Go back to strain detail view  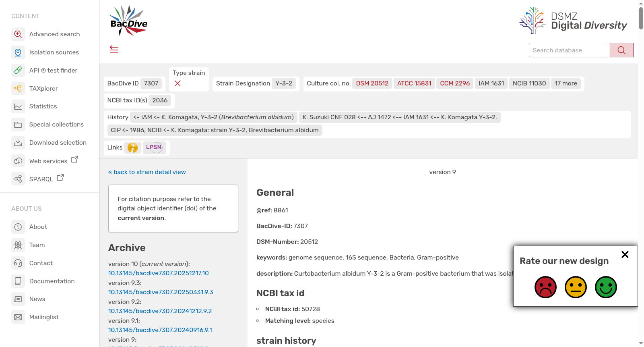click(147, 172)
